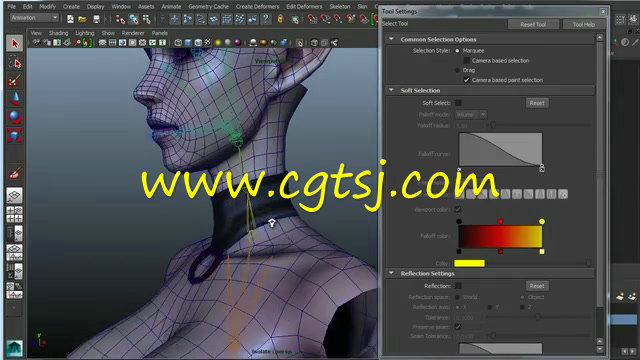
Task: Open scene folder icon in shelf
Action: 82,19
